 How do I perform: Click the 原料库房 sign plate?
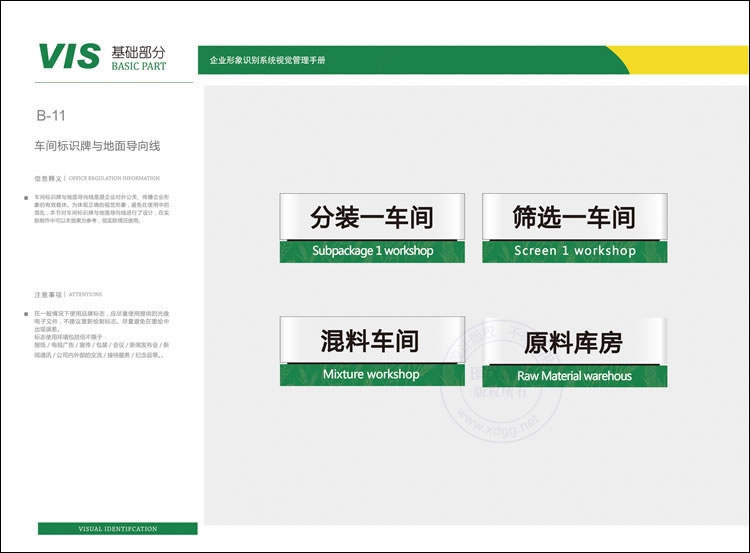coord(573,342)
